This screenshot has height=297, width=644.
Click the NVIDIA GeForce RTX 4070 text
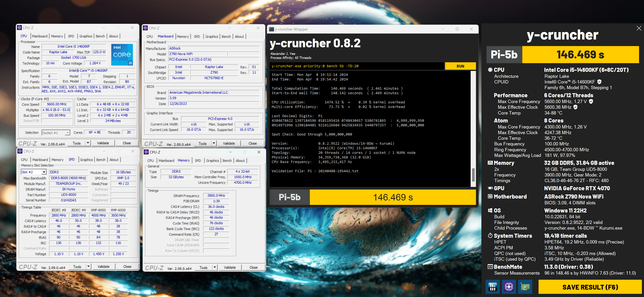tap(577, 188)
